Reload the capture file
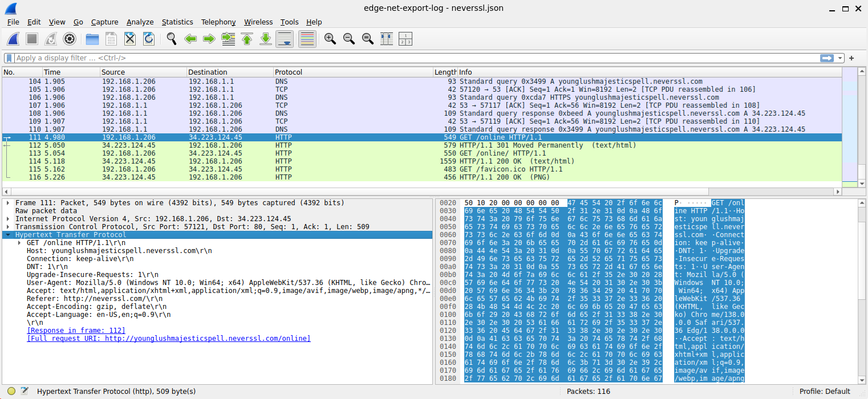Screen dimensions: 868x399 149,39
